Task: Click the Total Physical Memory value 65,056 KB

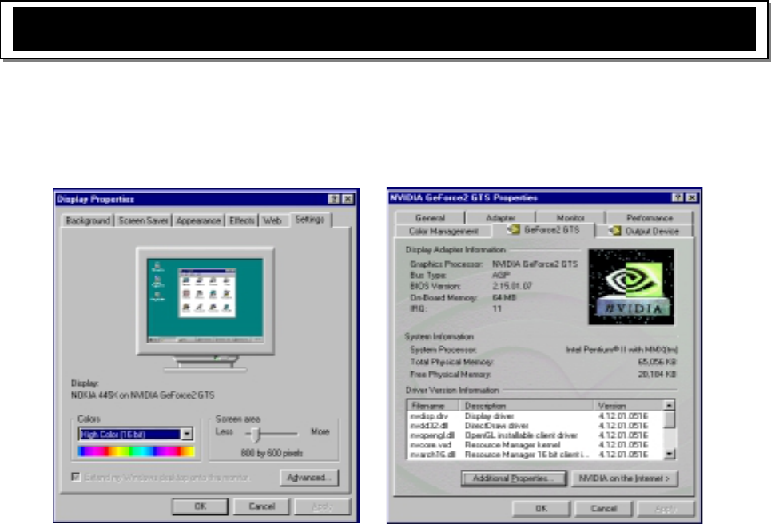Action: 657,362
